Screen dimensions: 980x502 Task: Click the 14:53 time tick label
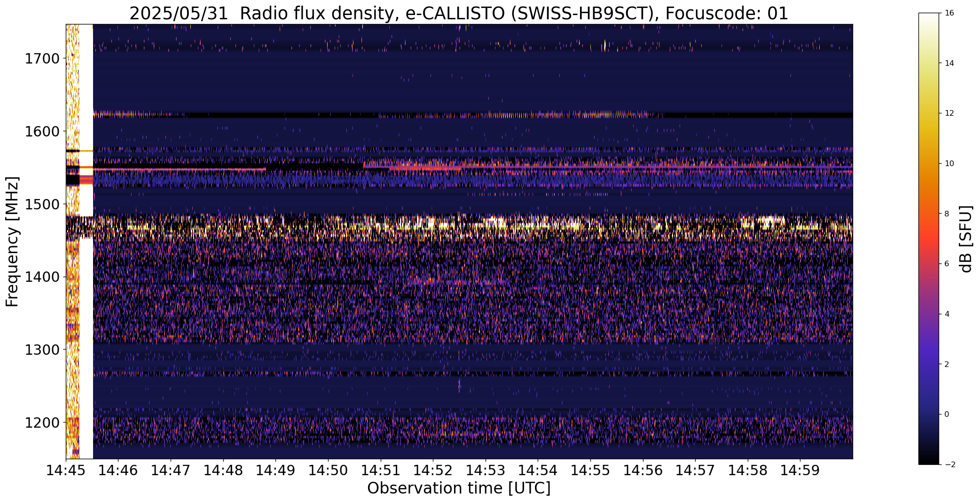486,470
